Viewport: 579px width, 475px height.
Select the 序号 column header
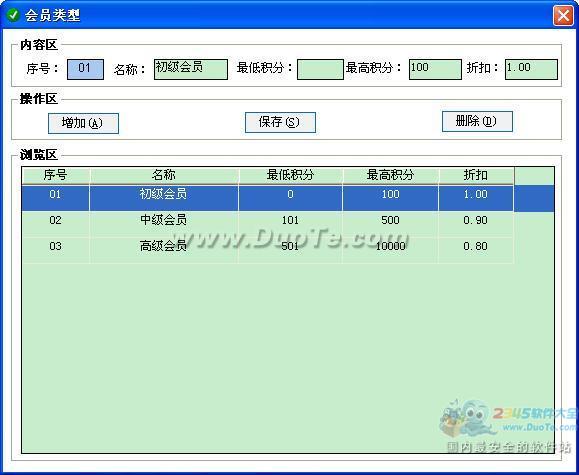coord(56,175)
